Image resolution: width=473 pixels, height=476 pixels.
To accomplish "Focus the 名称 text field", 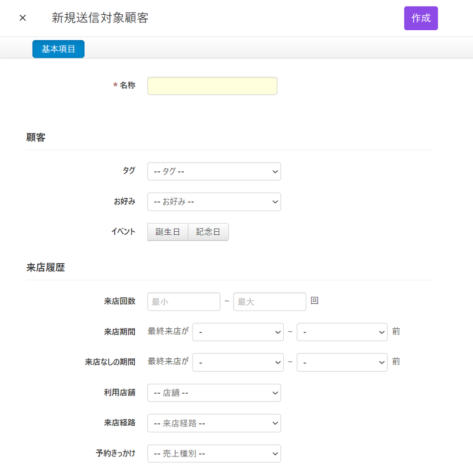I will (212, 86).
